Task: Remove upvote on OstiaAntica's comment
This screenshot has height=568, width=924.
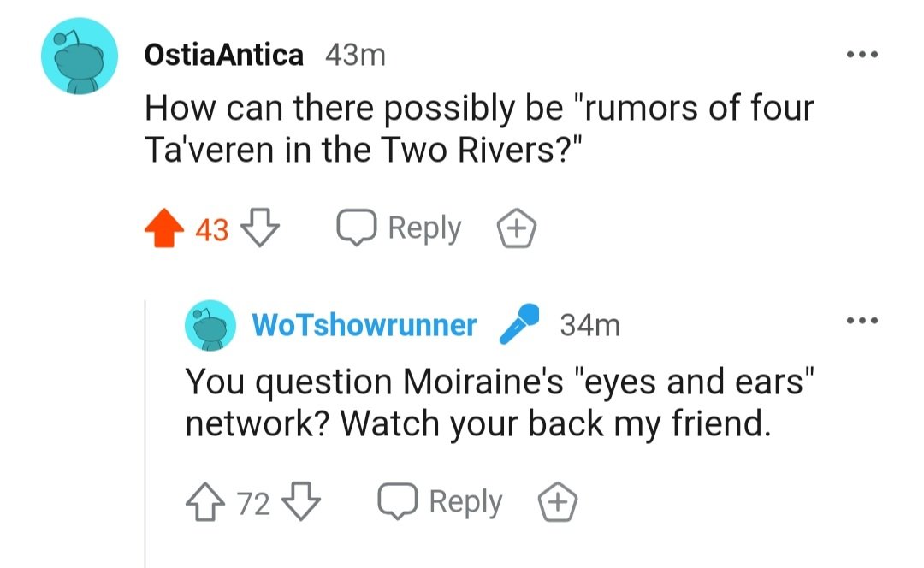Action: coord(165,229)
